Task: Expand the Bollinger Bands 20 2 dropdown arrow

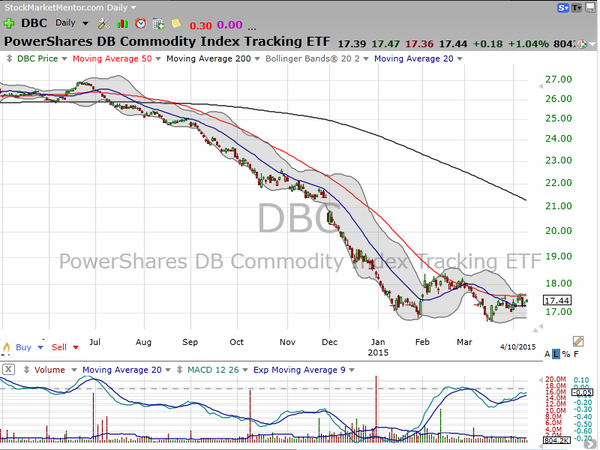Action: 366,59
